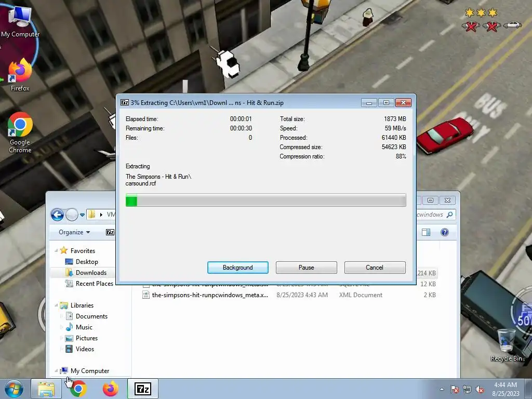Open My Computer desktop icon
532x399 pixels.
click(x=20, y=22)
